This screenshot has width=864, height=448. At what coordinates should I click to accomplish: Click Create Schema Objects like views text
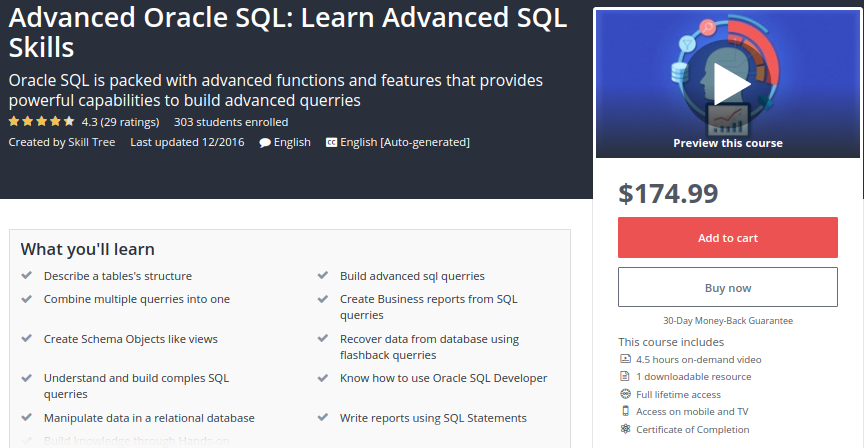(131, 339)
